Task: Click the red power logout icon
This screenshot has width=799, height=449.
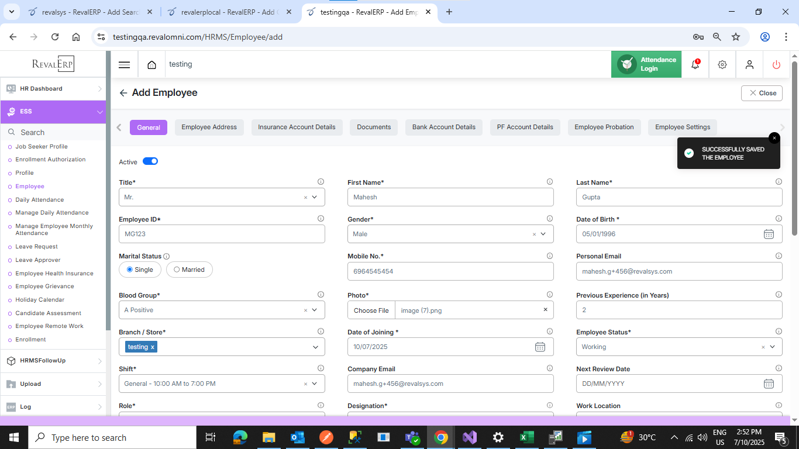Action: tap(776, 65)
